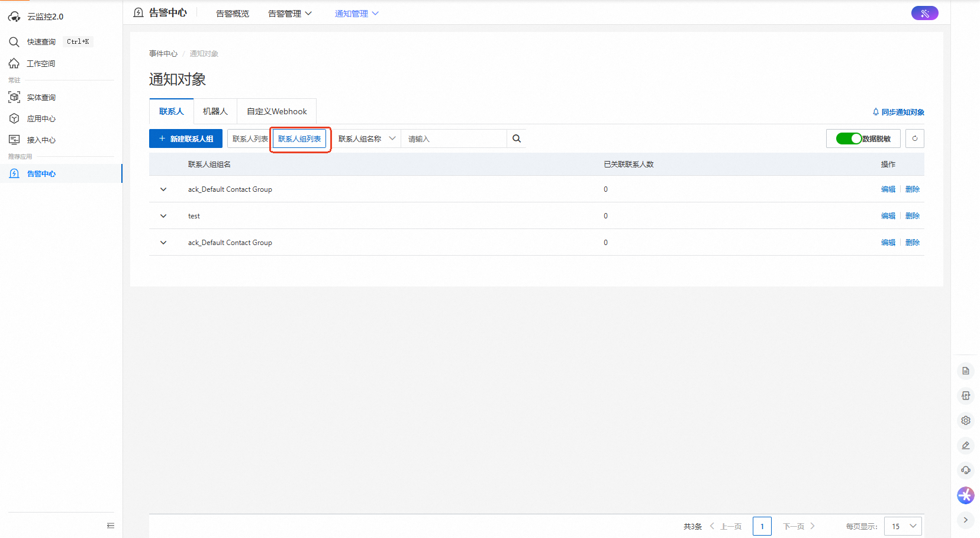This screenshot has height=538, width=980.
Task: Click the APP icon in right rail
Action: point(966,396)
